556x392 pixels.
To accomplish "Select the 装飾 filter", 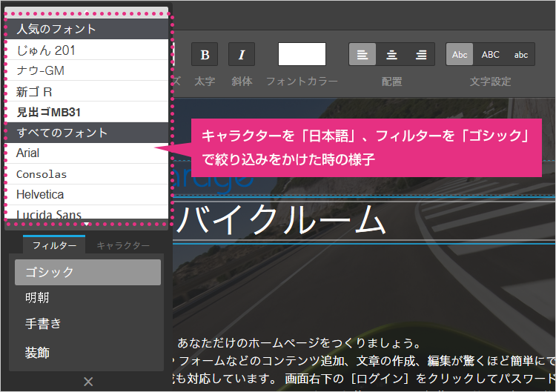I will click(87, 353).
